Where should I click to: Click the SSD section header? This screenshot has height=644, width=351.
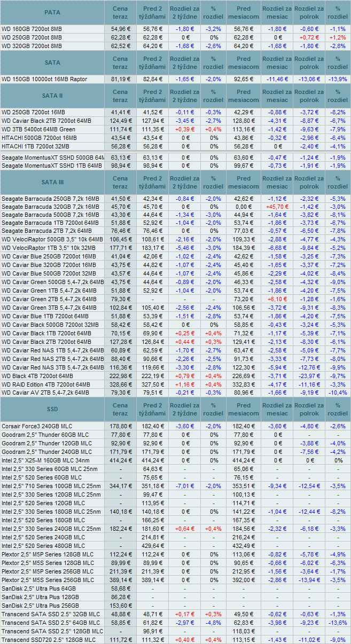click(52, 410)
